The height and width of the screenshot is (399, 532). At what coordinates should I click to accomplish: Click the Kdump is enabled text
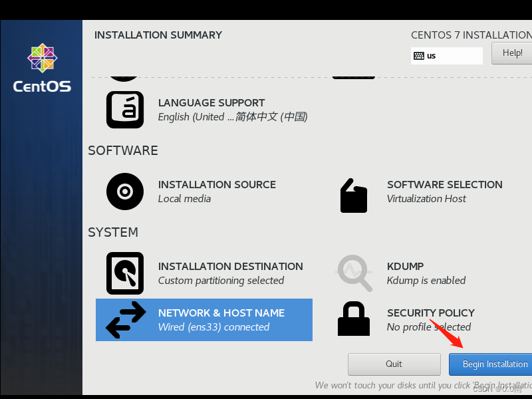[426, 281]
